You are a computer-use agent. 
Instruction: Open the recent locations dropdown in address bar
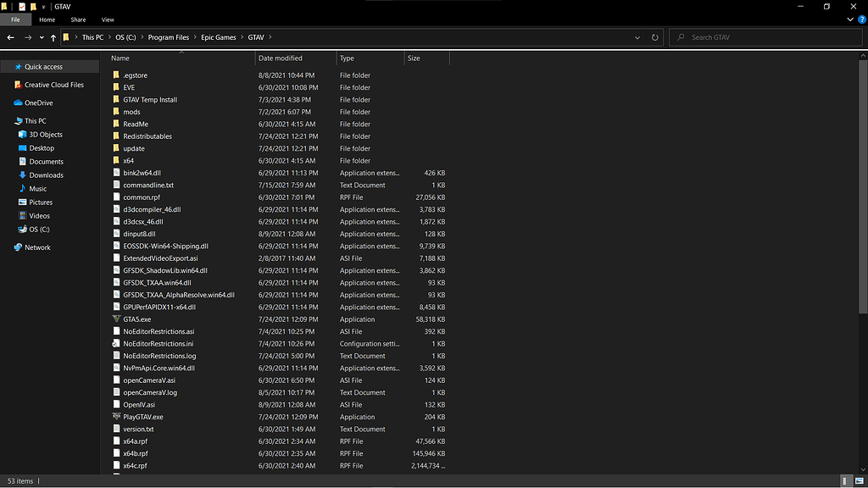[637, 37]
